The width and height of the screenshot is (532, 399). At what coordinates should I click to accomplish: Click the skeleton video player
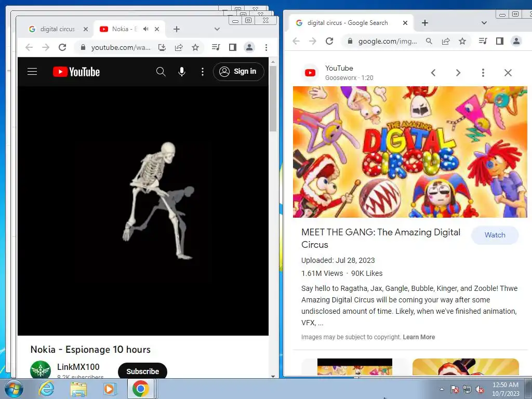(x=143, y=211)
